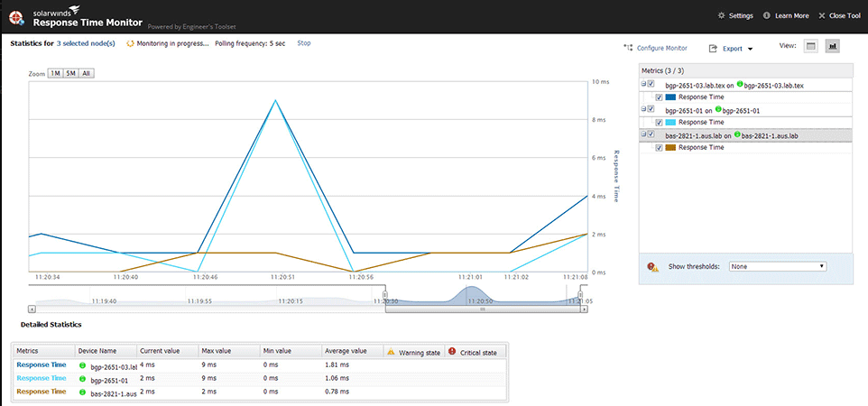
Task: Click the Configure Monitor icon
Action: coord(628,48)
